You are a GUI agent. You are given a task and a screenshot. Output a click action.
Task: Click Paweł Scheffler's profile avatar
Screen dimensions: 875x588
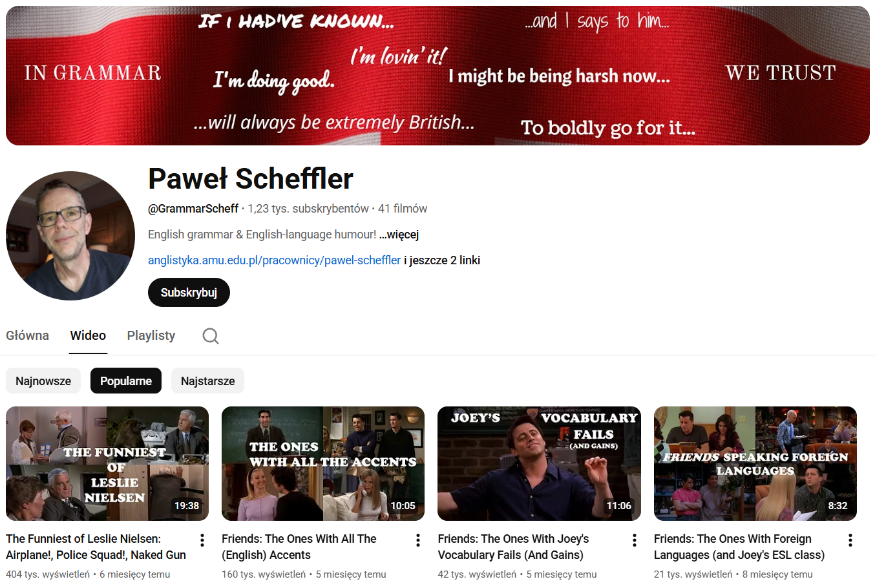point(70,236)
